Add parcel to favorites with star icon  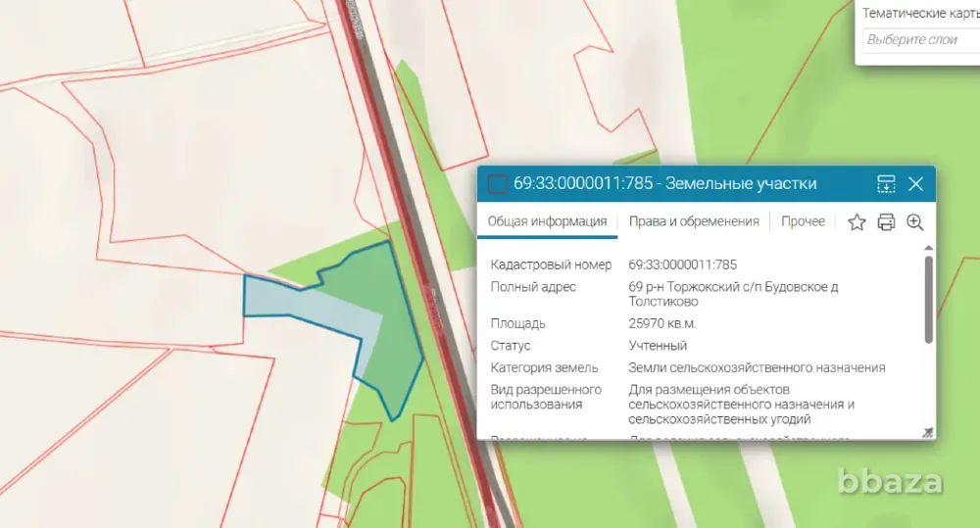click(857, 221)
